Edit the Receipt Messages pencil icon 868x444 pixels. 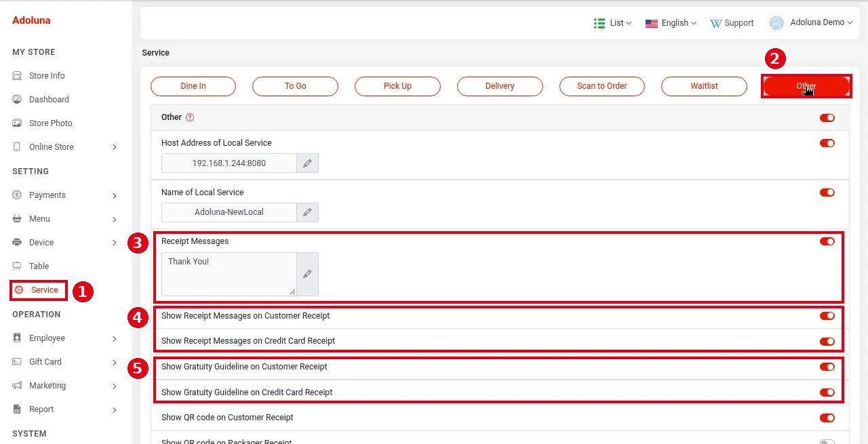point(307,275)
